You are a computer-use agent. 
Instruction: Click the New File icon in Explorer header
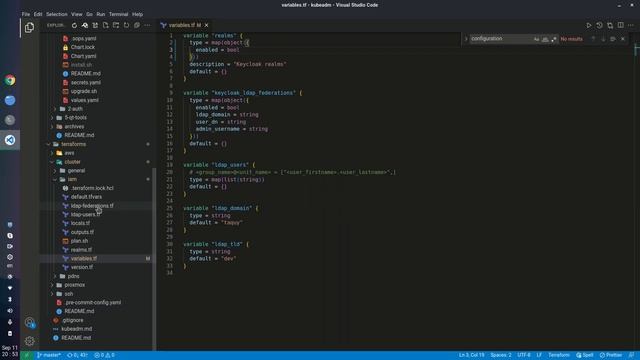coord(106,25)
